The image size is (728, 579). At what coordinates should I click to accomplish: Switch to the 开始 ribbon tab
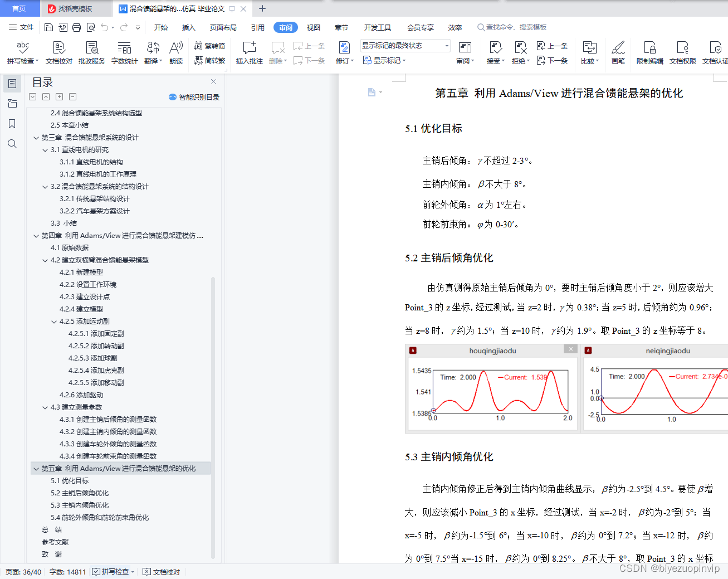coord(161,27)
